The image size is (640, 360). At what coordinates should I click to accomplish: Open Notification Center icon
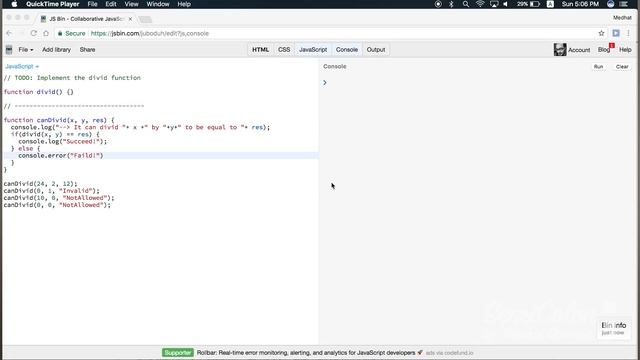click(624, 4)
